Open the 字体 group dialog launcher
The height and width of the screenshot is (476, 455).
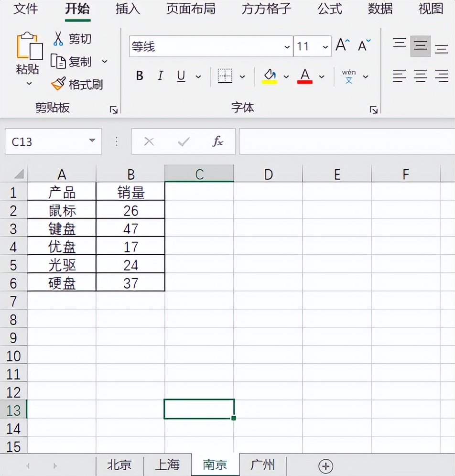(x=373, y=109)
